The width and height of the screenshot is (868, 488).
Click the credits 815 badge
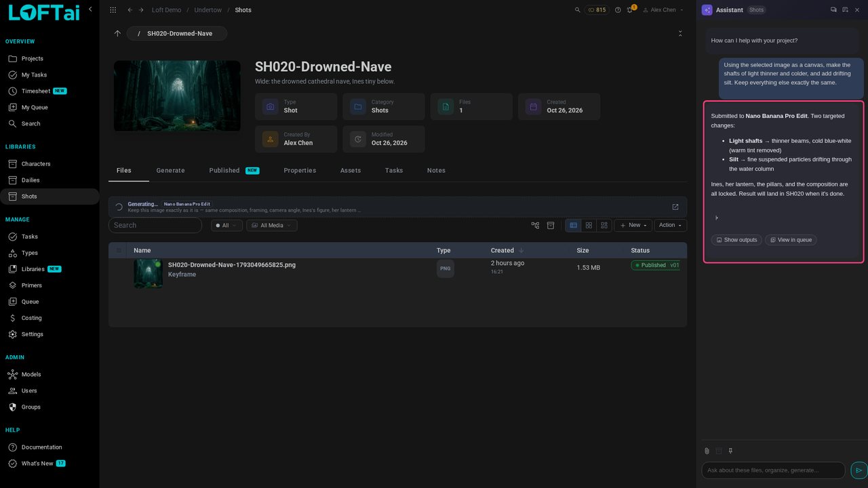tap(597, 10)
